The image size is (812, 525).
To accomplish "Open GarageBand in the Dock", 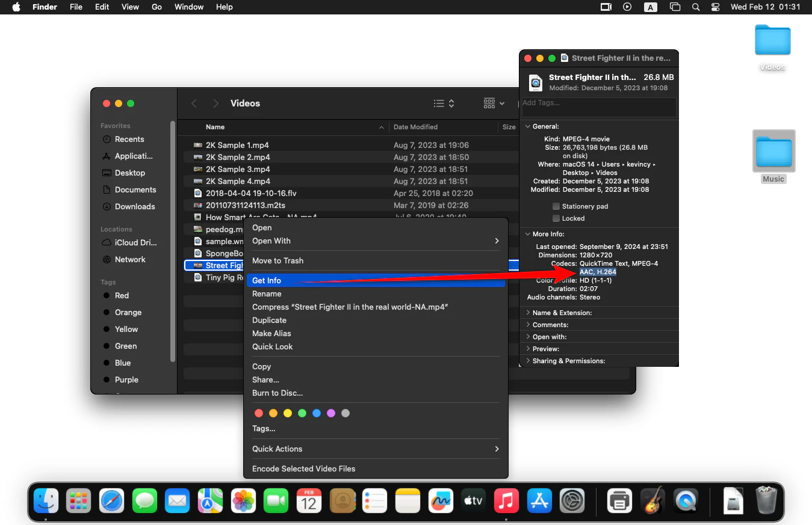I will 652,501.
